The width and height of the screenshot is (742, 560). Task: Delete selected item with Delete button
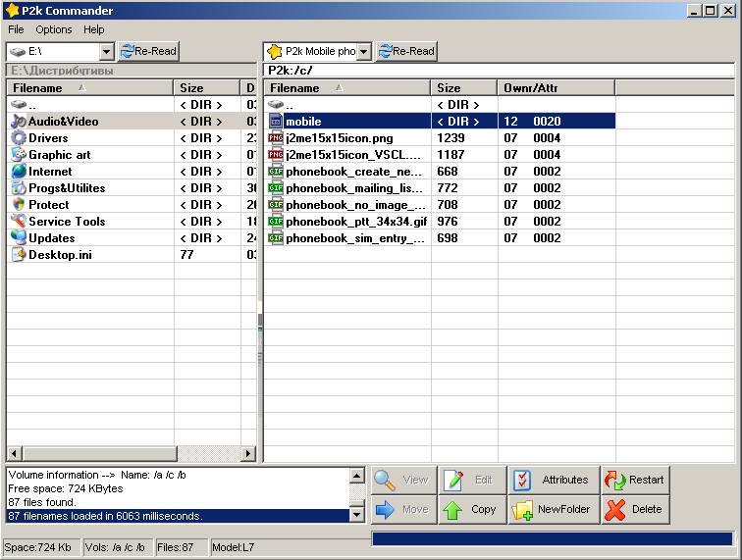[636, 509]
